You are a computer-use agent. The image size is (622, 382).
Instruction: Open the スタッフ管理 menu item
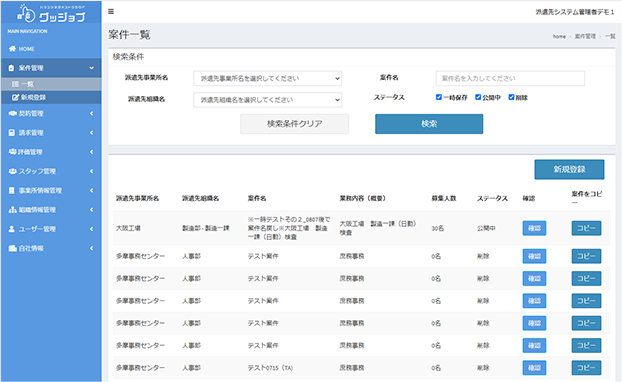click(51, 171)
